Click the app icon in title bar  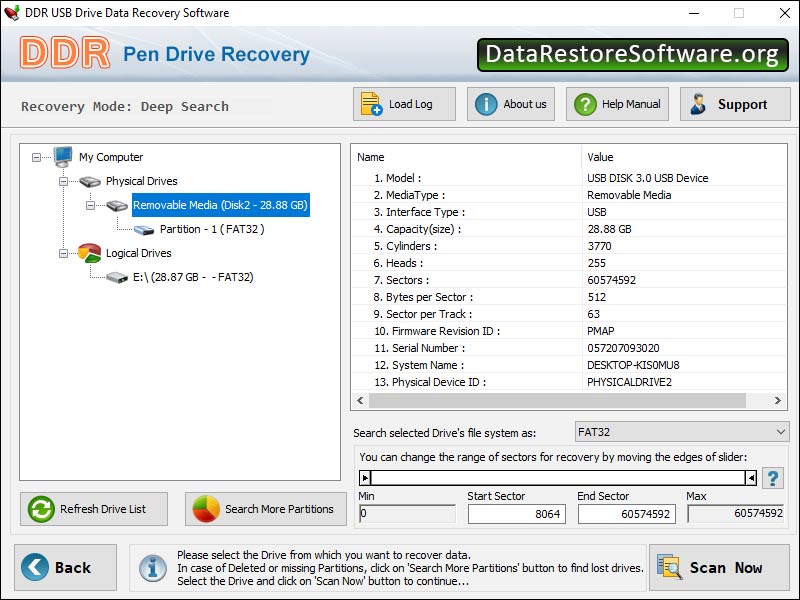[x=11, y=12]
